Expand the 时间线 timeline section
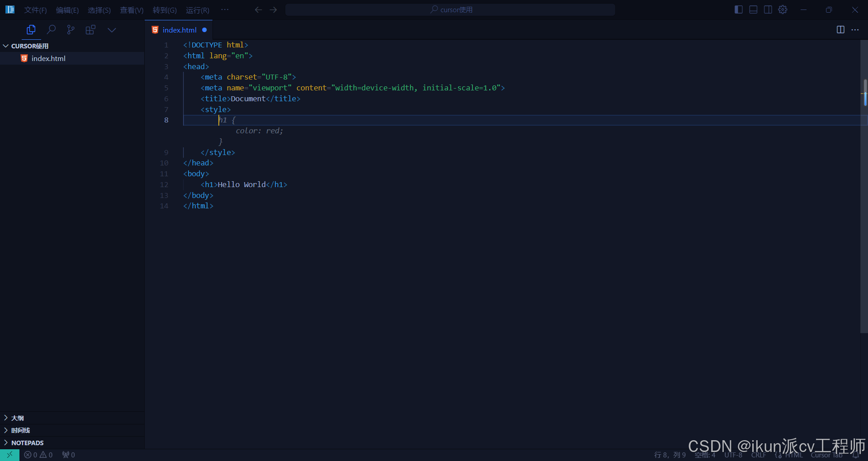Viewport: 868px width, 461px height. 72,430
